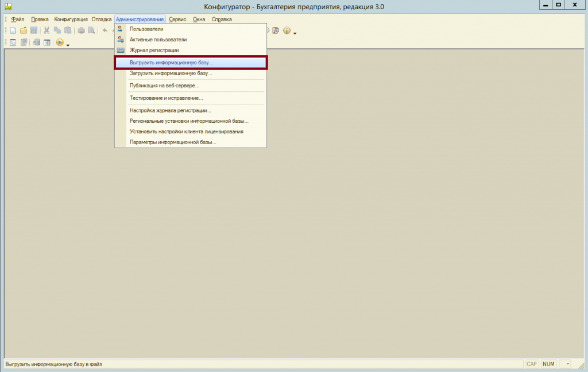Open Параметры информационной базы...

coord(191,142)
